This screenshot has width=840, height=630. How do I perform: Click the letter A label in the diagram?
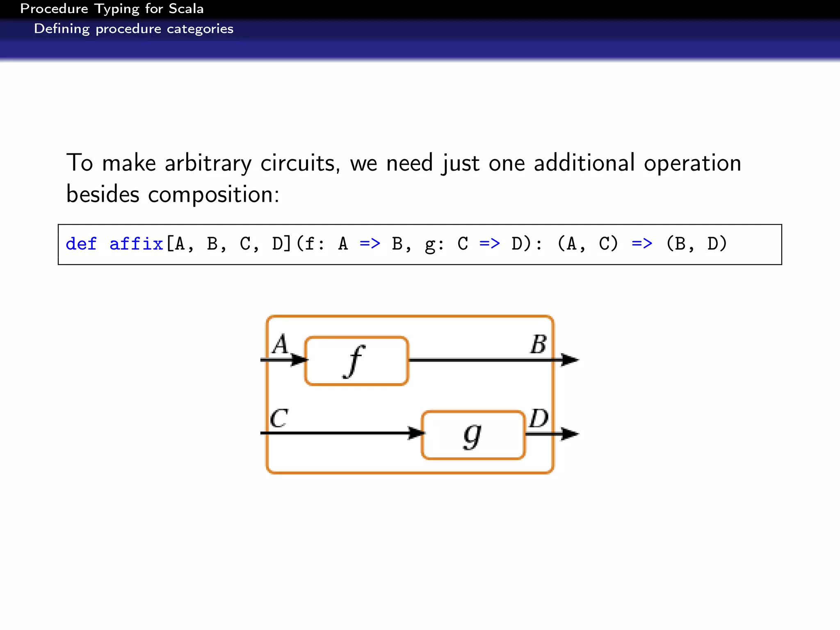(281, 344)
